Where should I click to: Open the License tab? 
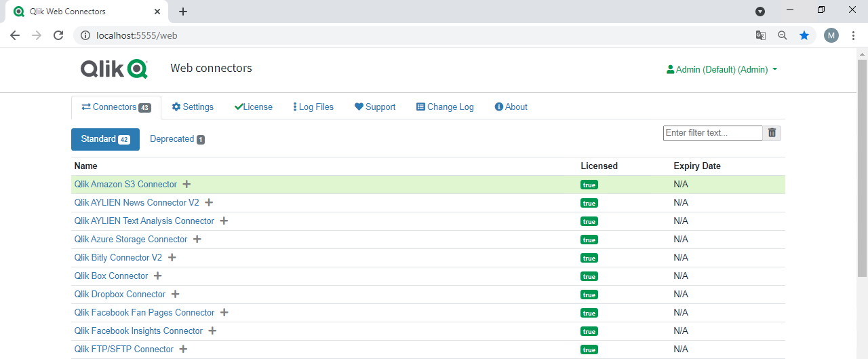pos(254,107)
